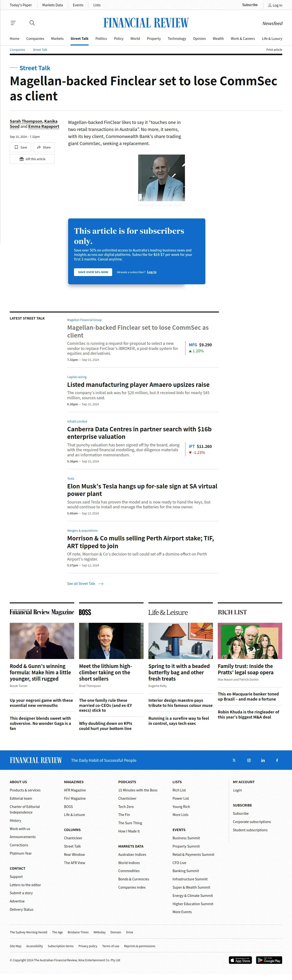This screenshot has width=292, height=980.
Task: Click the Google Play download badge
Action: tap(269, 960)
